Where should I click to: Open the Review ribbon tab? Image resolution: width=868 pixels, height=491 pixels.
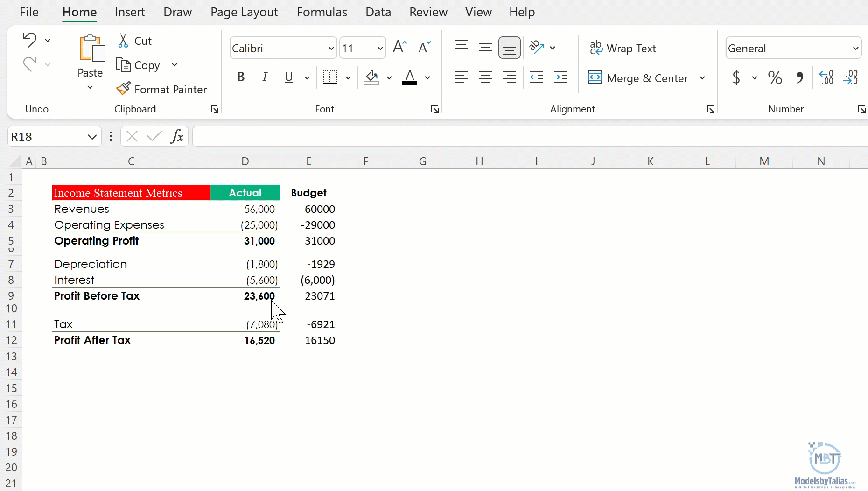428,12
